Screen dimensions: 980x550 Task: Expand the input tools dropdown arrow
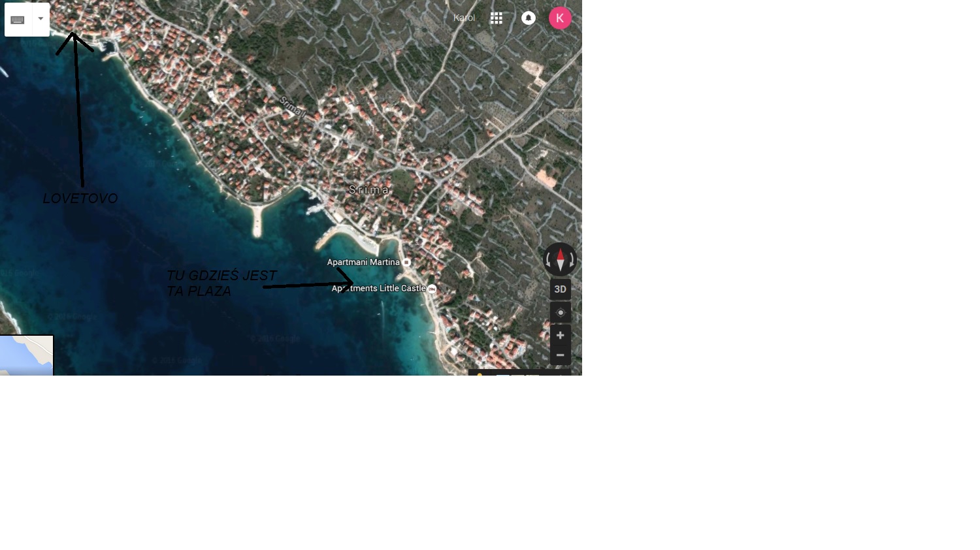(41, 19)
